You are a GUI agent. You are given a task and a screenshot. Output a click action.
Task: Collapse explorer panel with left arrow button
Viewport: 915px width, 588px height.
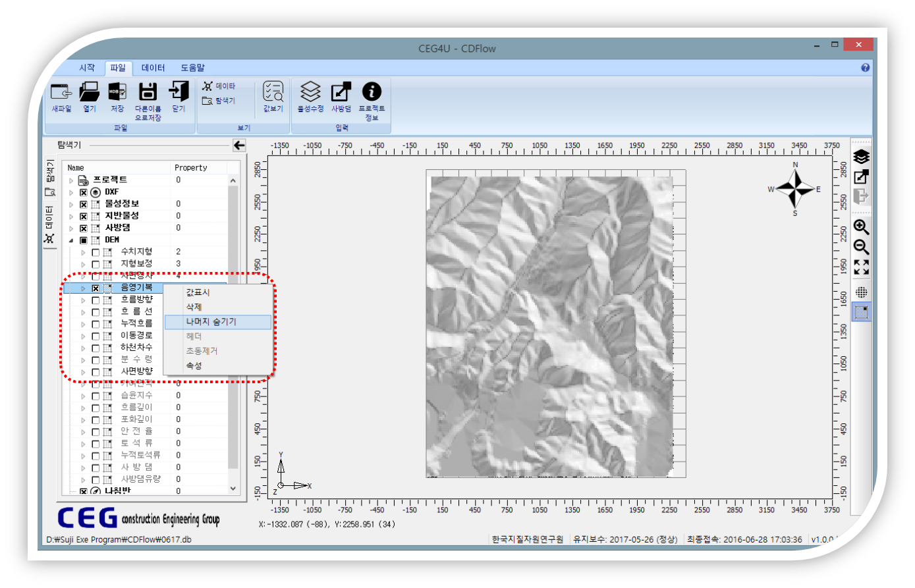(x=239, y=146)
